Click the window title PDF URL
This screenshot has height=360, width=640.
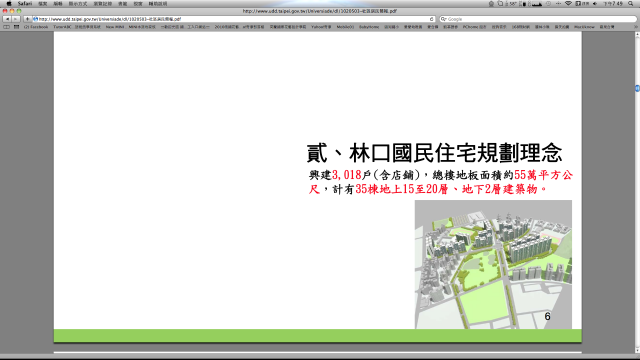(x=320, y=11)
